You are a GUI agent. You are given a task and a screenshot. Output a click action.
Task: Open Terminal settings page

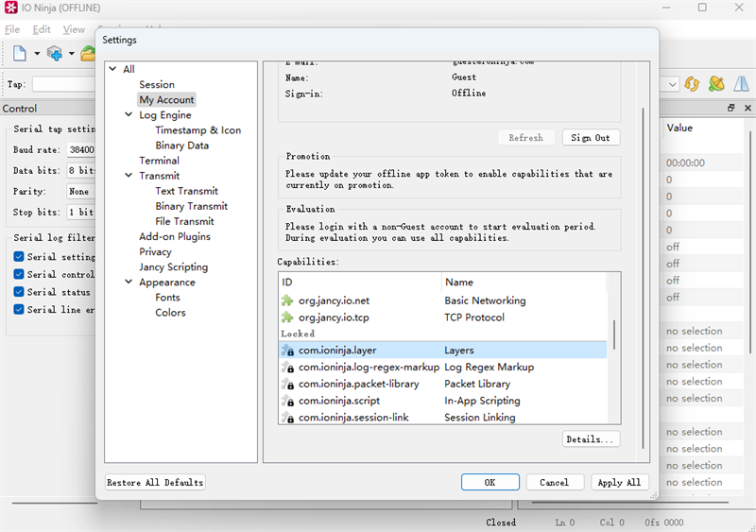(159, 161)
